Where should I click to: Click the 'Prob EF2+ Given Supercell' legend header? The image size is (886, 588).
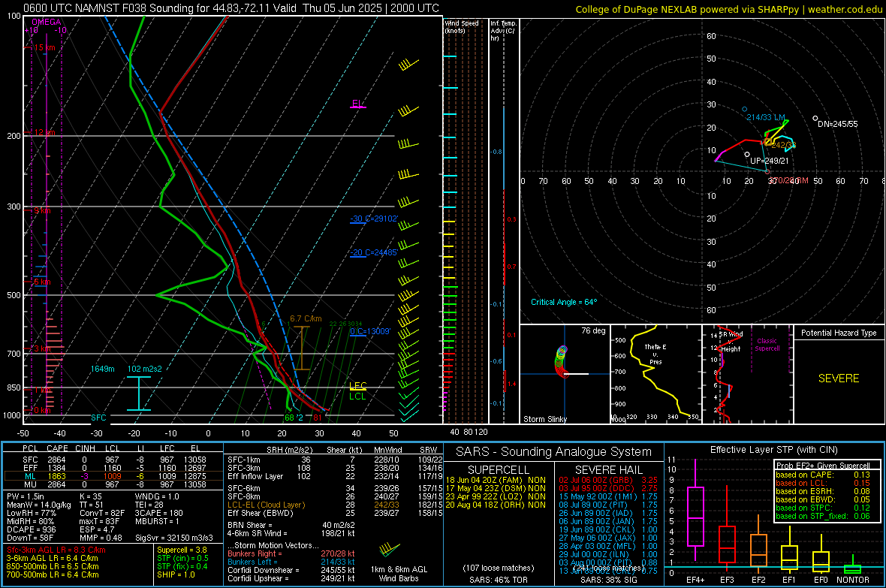[x=823, y=466]
